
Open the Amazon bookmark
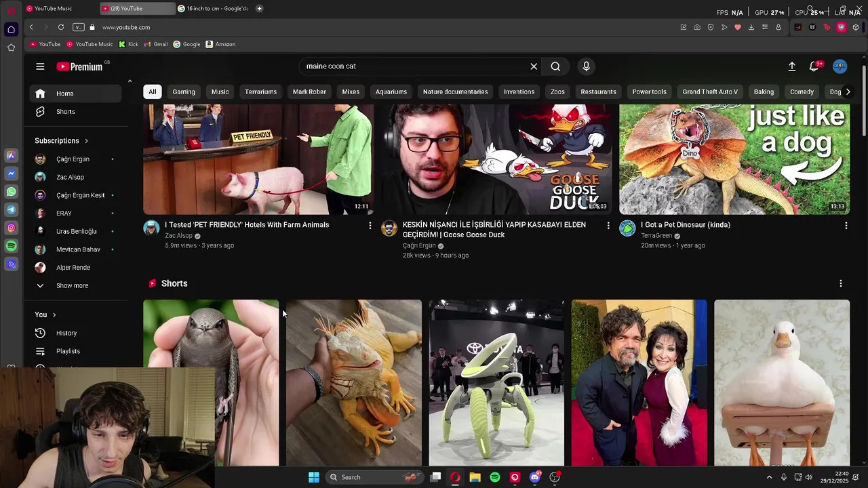pyautogui.click(x=220, y=44)
